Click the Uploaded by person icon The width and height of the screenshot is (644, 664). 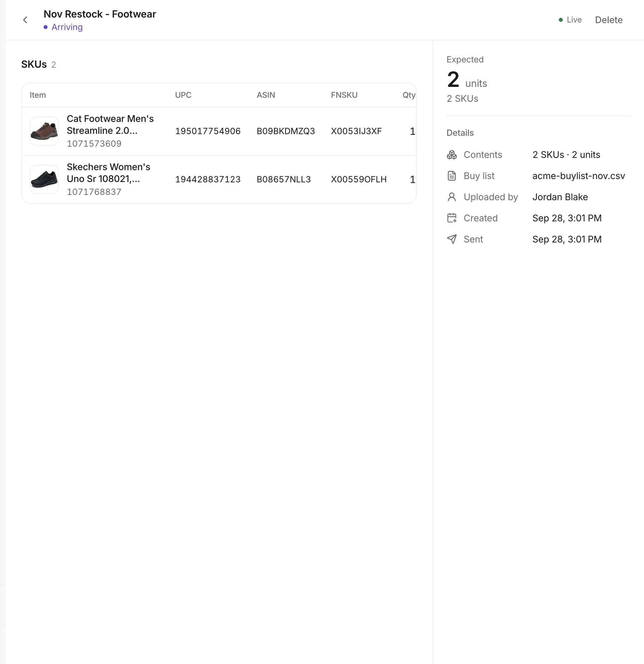[451, 197]
